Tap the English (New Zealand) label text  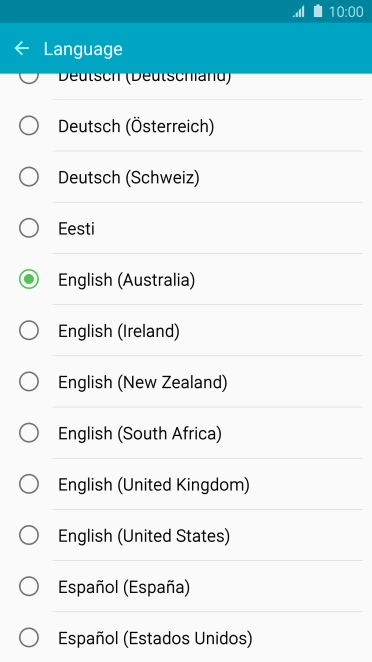click(x=143, y=383)
